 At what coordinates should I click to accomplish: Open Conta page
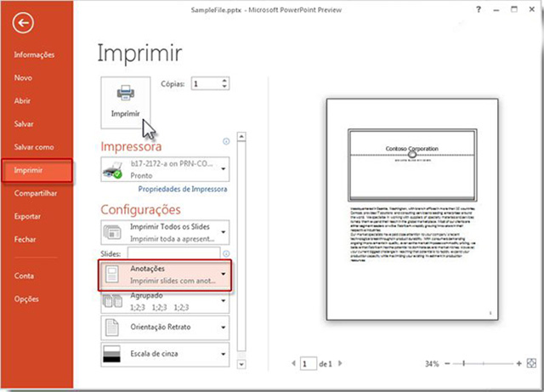pyautogui.click(x=24, y=276)
